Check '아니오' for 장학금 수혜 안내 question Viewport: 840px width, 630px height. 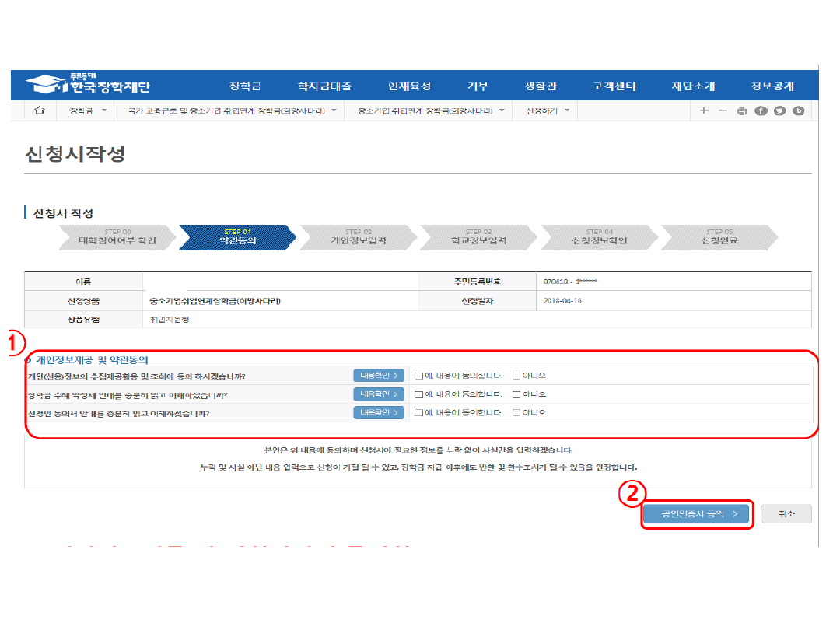pyautogui.click(x=516, y=394)
